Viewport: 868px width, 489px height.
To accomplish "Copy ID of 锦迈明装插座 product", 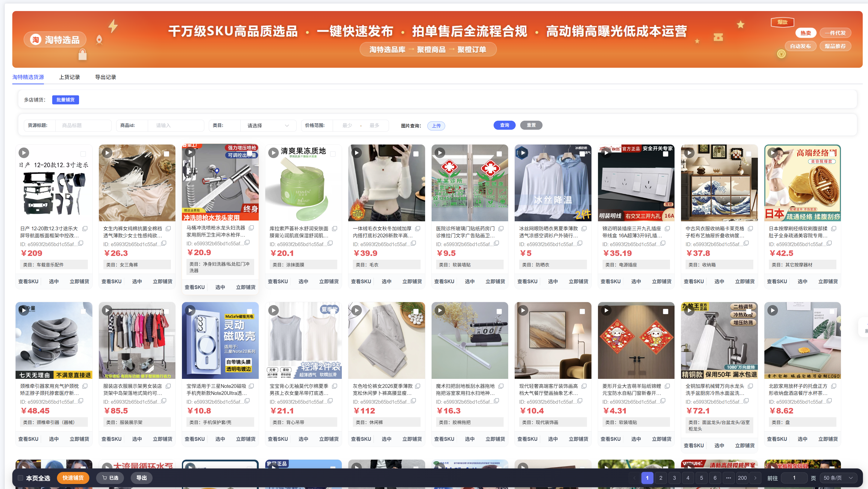I will coord(663,243).
